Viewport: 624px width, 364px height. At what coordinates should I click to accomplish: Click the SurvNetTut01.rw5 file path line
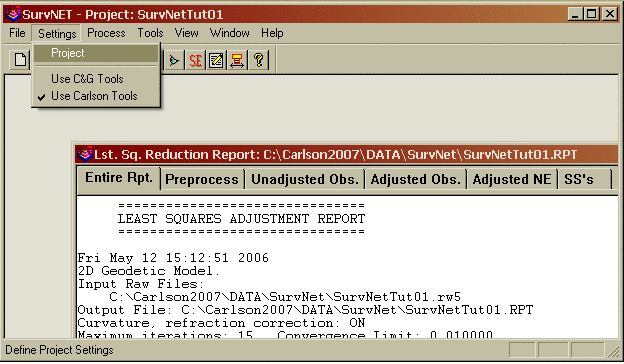click(285, 297)
